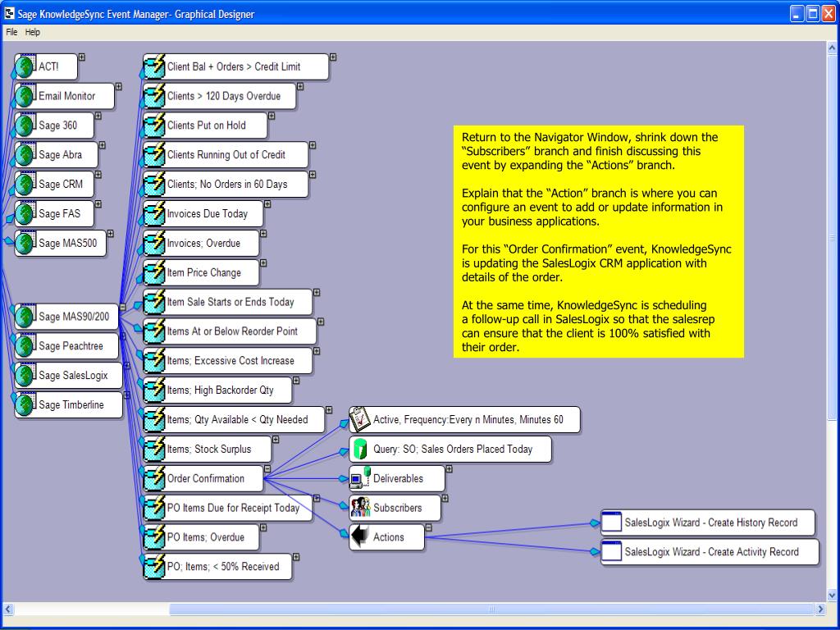Select the Sage 360 globe icon
This screenshot has height=630, width=840.
coord(25,126)
